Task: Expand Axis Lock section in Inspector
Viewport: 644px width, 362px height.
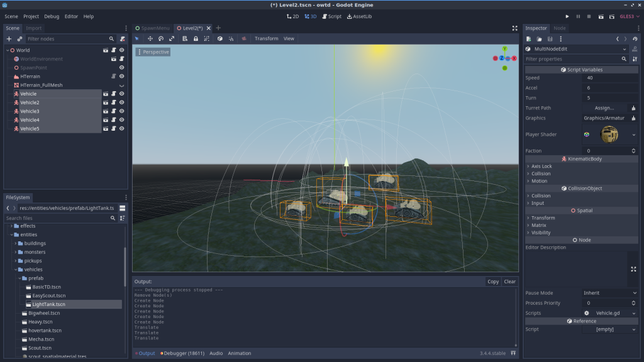Action: pyautogui.click(x=541, y=166)
